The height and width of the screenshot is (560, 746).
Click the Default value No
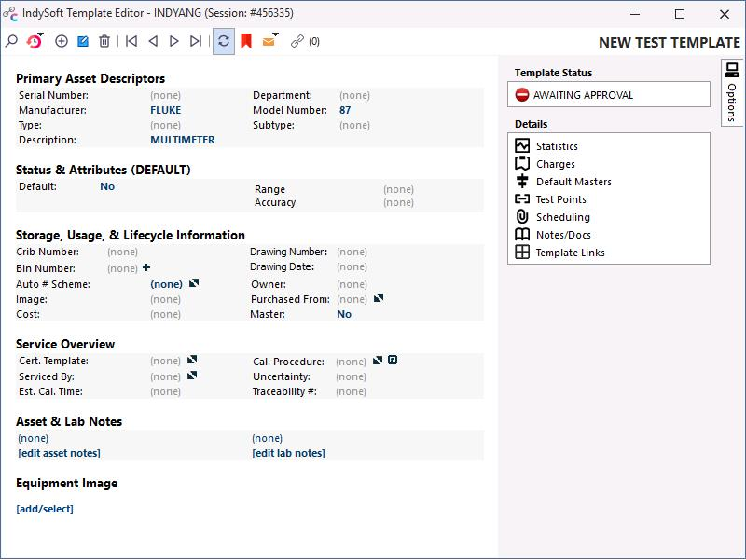point(107,186)
